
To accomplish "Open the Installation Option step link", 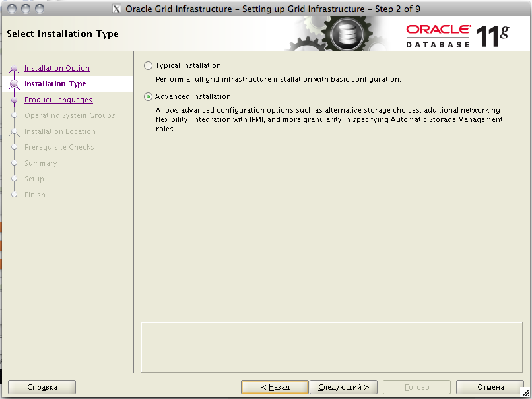I will 57,69.
